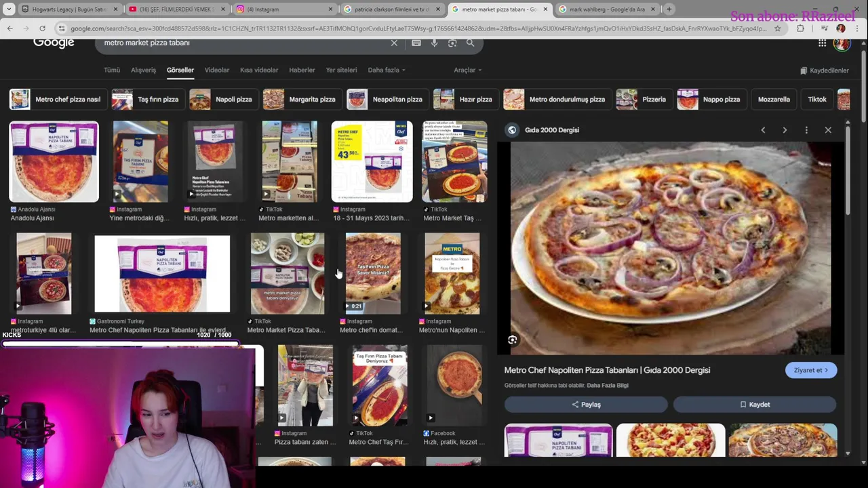Viewport: 868px width, 488px height.
Task: Expand the Araçlar tools dropdown
Action: coord(467,70)
